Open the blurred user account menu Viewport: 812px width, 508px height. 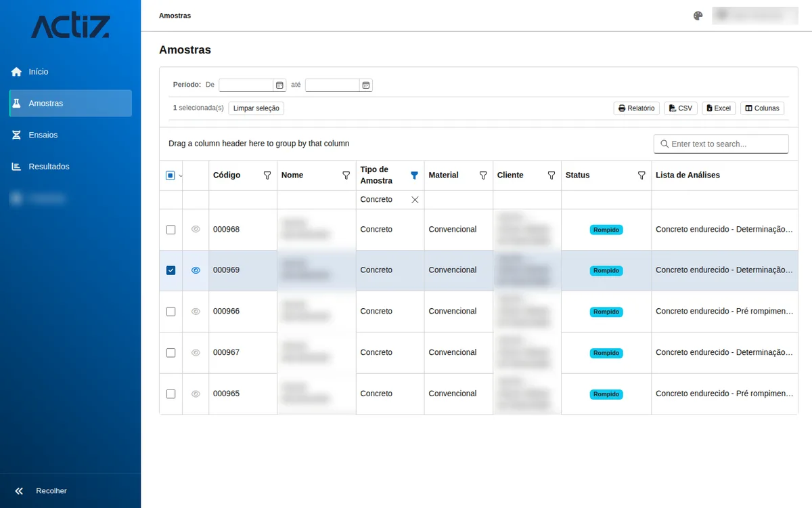coord(755,16)
